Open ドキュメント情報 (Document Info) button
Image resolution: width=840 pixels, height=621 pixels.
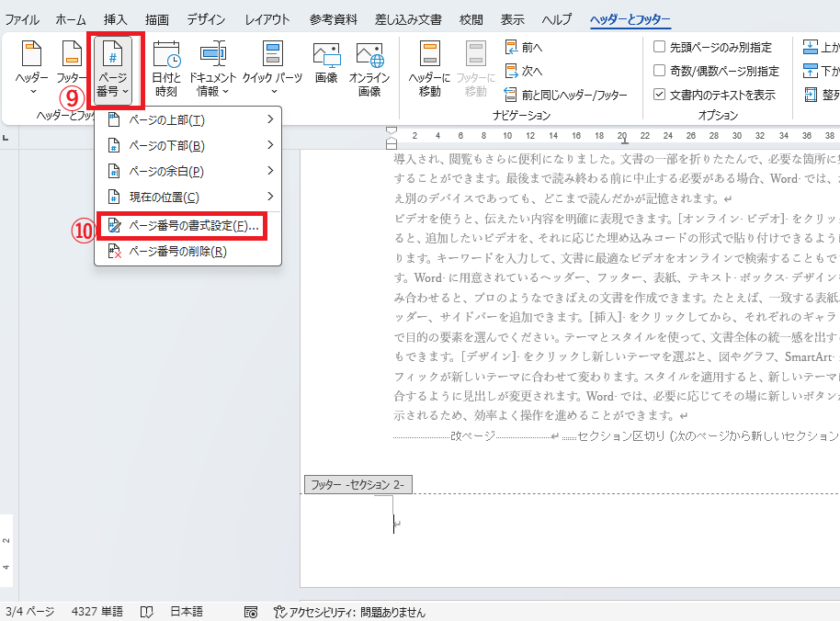(212, 69)
